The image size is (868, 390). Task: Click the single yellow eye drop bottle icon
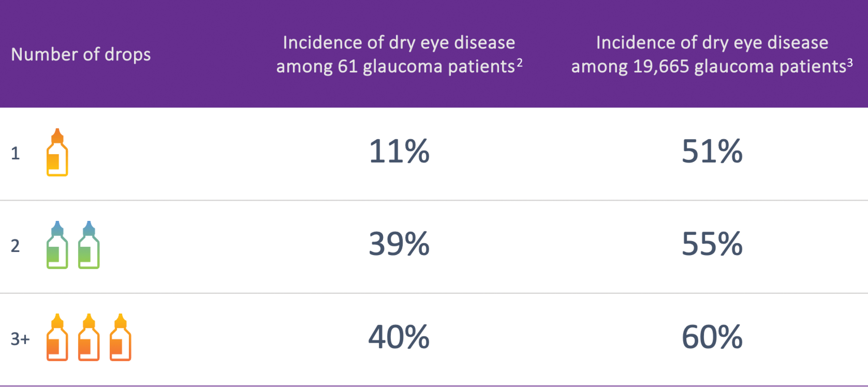[57, 153]
